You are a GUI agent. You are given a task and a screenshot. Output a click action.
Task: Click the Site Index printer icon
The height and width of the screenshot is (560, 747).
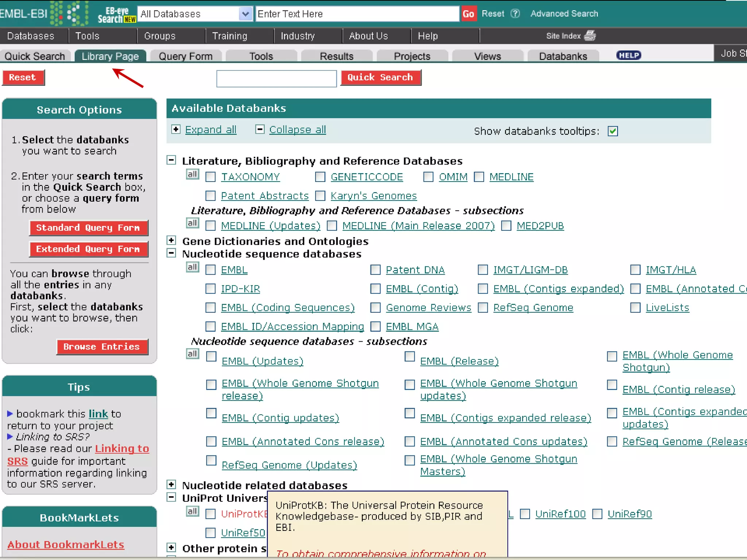coord(590,36)
